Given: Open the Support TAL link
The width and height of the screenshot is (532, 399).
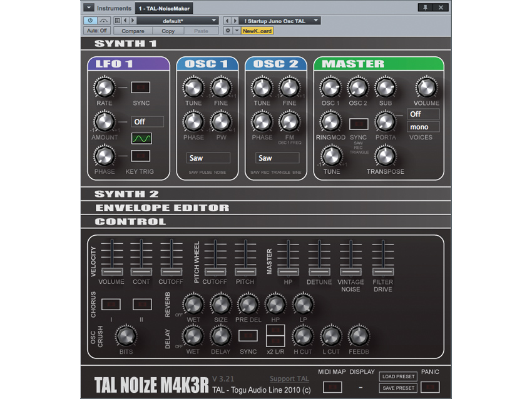Looking at the screenshot, I should 289,378.
